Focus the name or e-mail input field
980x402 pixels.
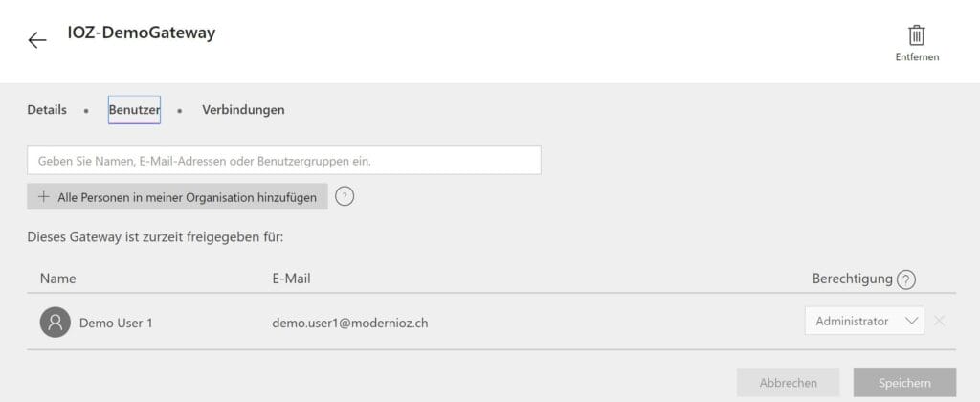[x=284, y=161]
